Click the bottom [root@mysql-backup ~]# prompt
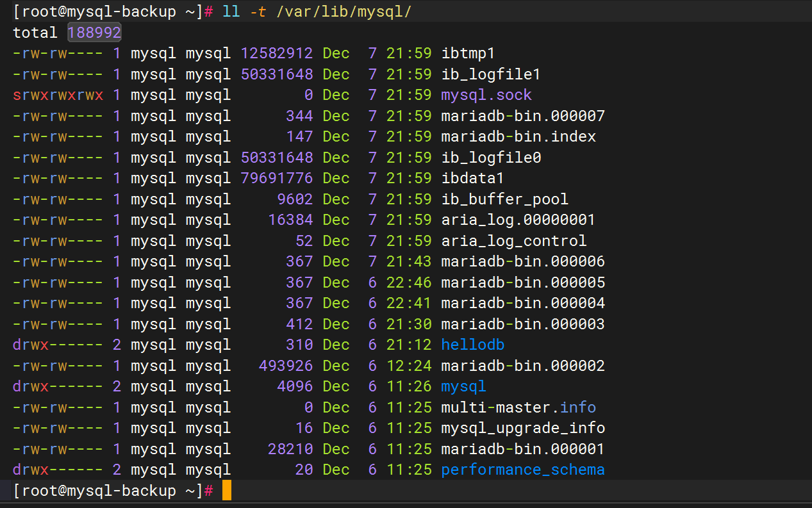 point(113,491)
